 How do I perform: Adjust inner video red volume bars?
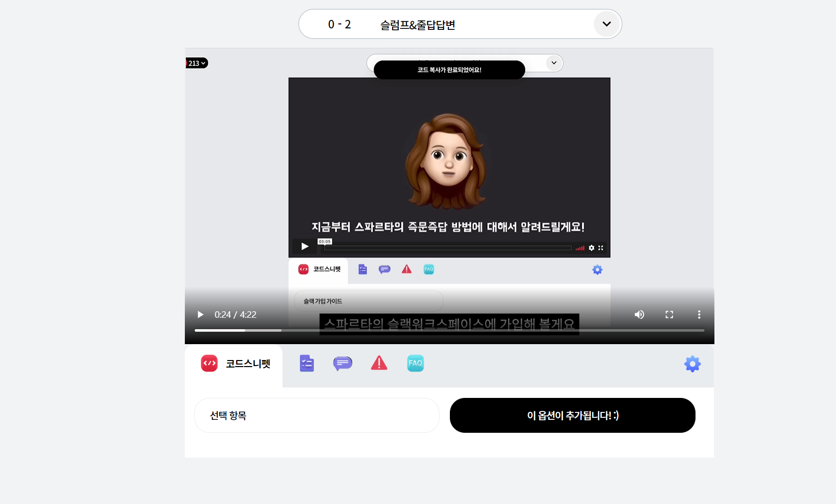point(580,248)
